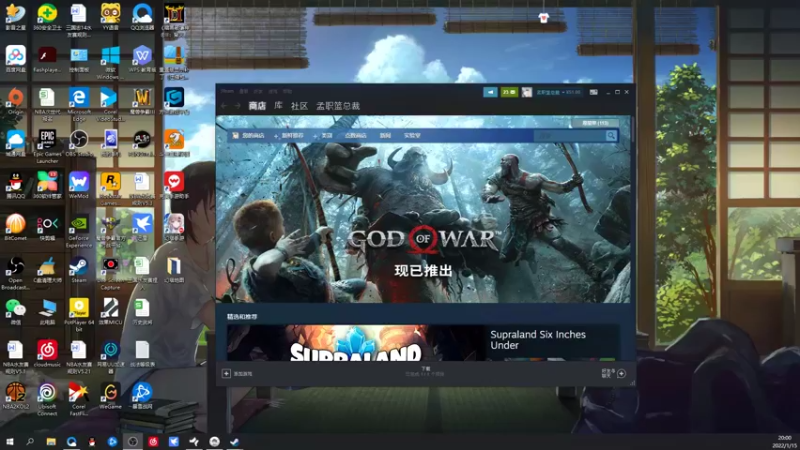800x450 pixels.
Task: Click the wishlist button above the store bar
Action: tap(595, 123)
